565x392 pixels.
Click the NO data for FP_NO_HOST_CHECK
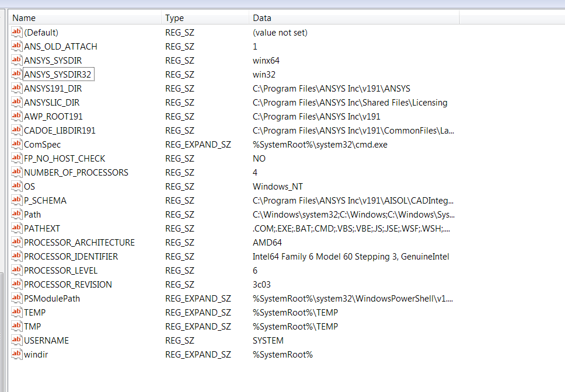[259, 159]
